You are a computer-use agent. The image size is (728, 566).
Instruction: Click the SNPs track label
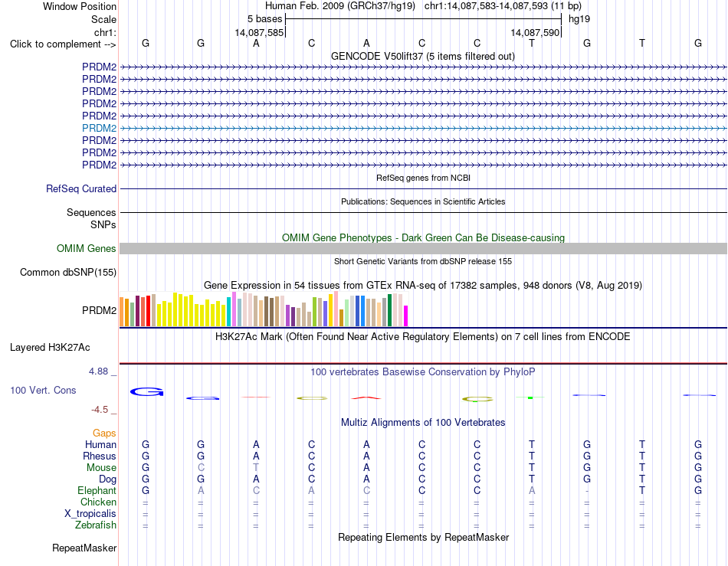click(x=103, y=224)
